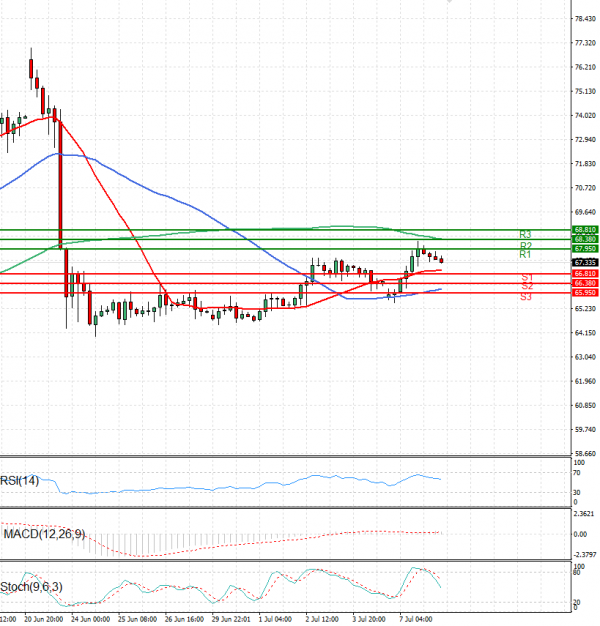Viewport: 600px width, 626px height.
Task: Click the 58.660 price axis value
Action: click(585, 454)
